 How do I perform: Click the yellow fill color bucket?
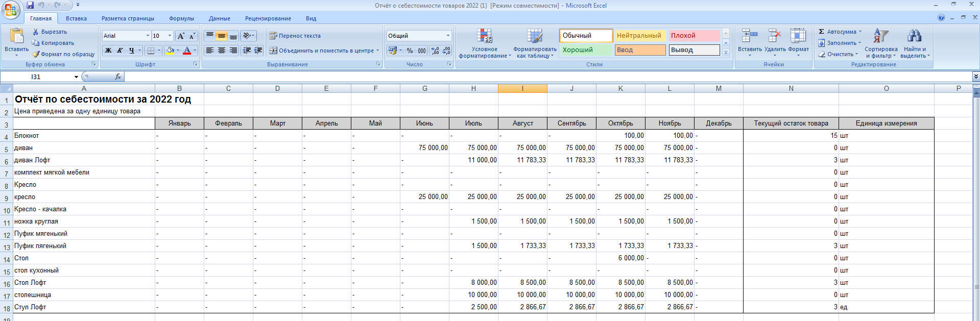[170, 51]
